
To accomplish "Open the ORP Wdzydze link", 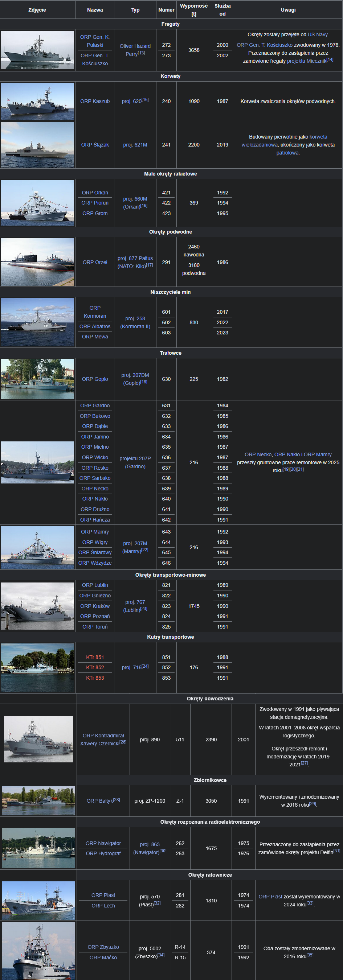I will [95, 563].
